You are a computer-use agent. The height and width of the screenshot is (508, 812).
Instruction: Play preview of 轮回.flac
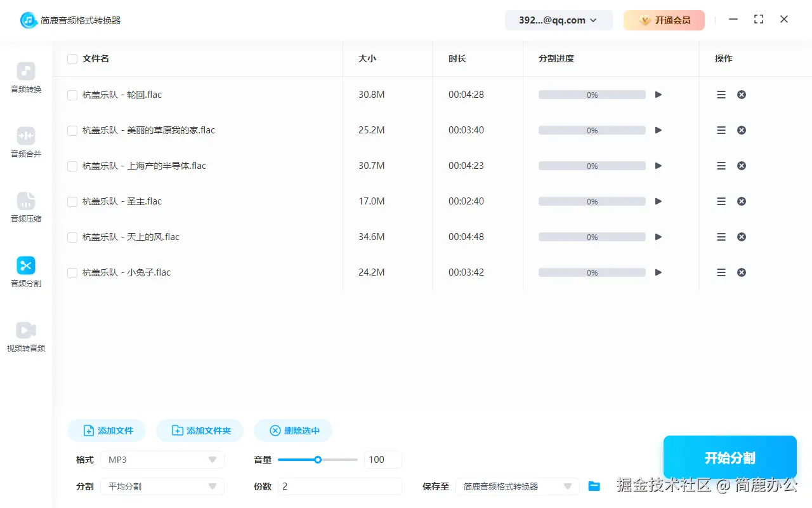coord(658,95)
